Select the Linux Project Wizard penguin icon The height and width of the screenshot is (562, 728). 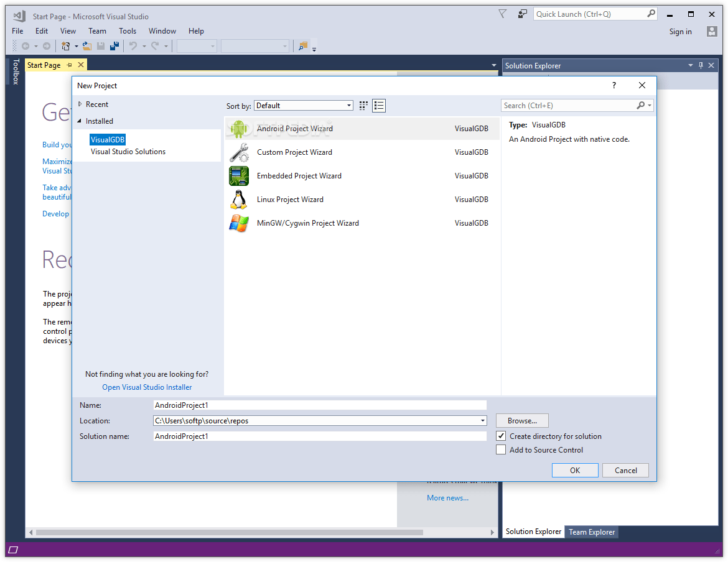[239, 200]
